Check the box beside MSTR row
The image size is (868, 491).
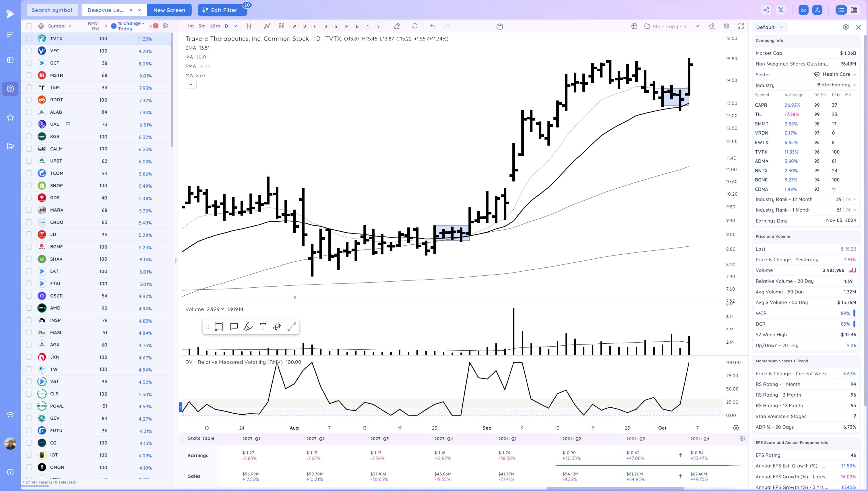(x=29, y=75)
